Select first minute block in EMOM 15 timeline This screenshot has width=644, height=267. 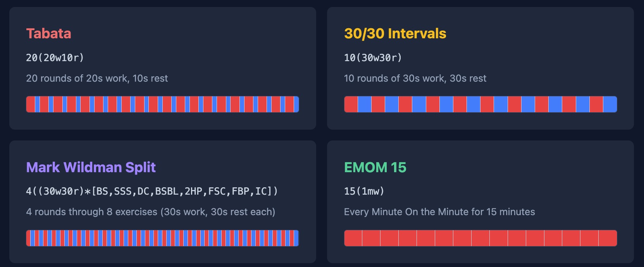tap(353, 238)
